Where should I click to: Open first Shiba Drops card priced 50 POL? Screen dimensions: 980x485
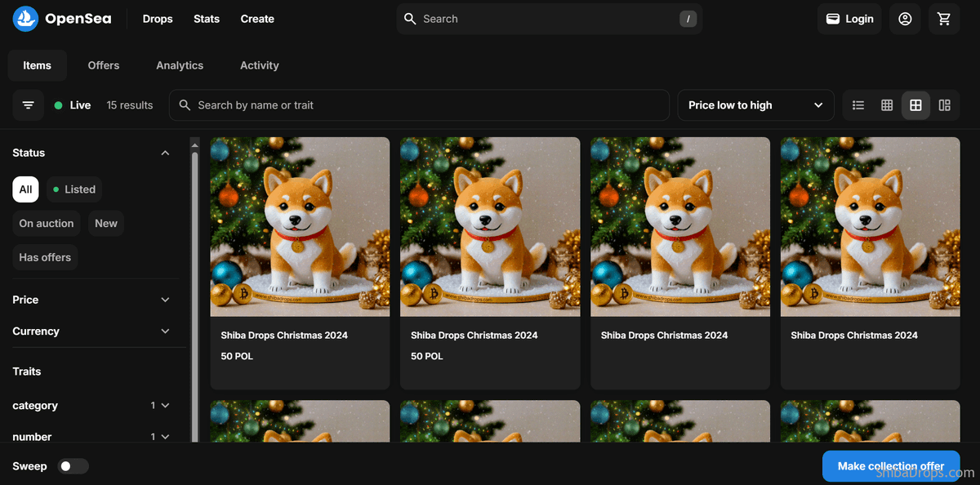[x=300, y=263]
